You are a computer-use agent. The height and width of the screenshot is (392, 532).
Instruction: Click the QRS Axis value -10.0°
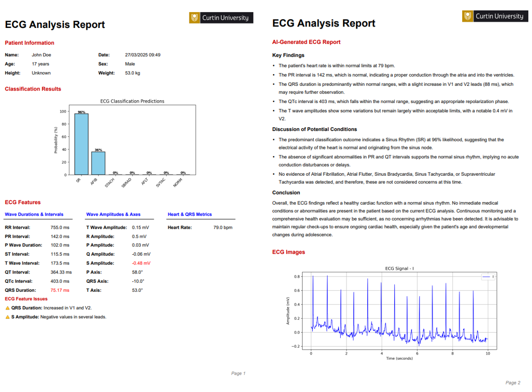click(x=138, y=281)
